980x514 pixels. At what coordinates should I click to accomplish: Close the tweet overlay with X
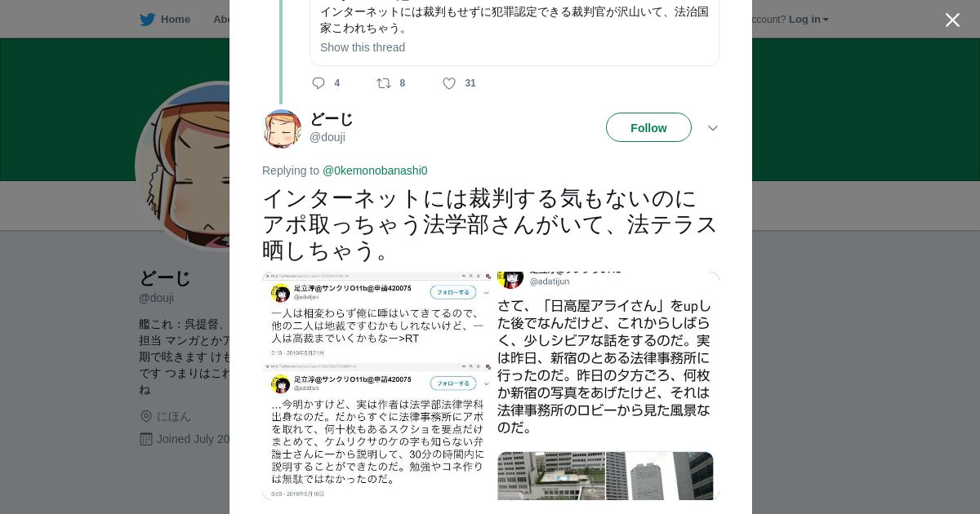(x=952, y=20)
